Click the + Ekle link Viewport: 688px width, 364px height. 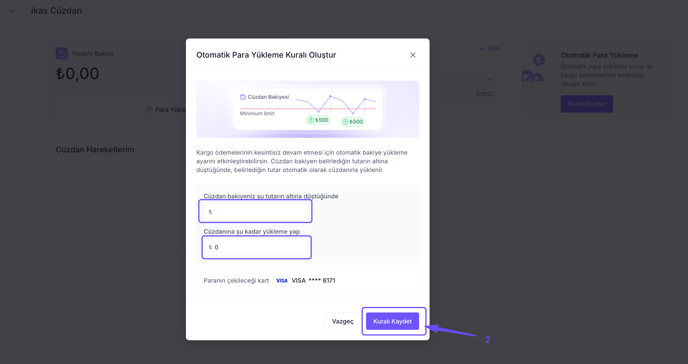[490, 48]
